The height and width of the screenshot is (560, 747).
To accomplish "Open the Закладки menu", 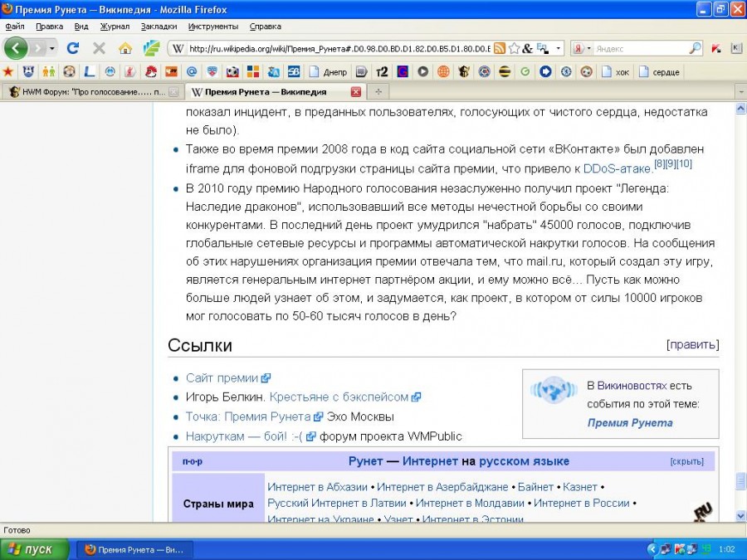I will tap(159, 27).
